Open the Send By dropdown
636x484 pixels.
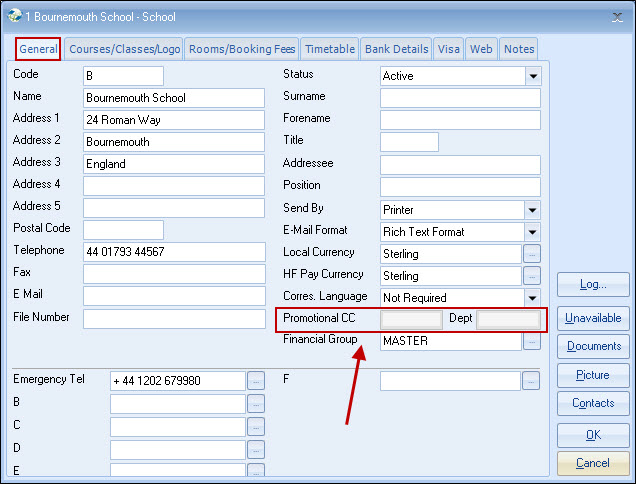pos(532,210)
